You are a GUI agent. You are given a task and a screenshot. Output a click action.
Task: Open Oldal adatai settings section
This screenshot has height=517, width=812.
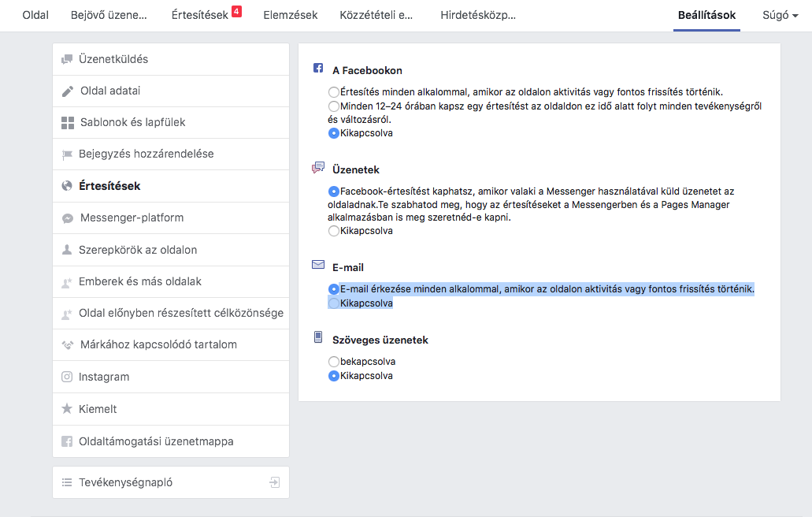[171, 91]
